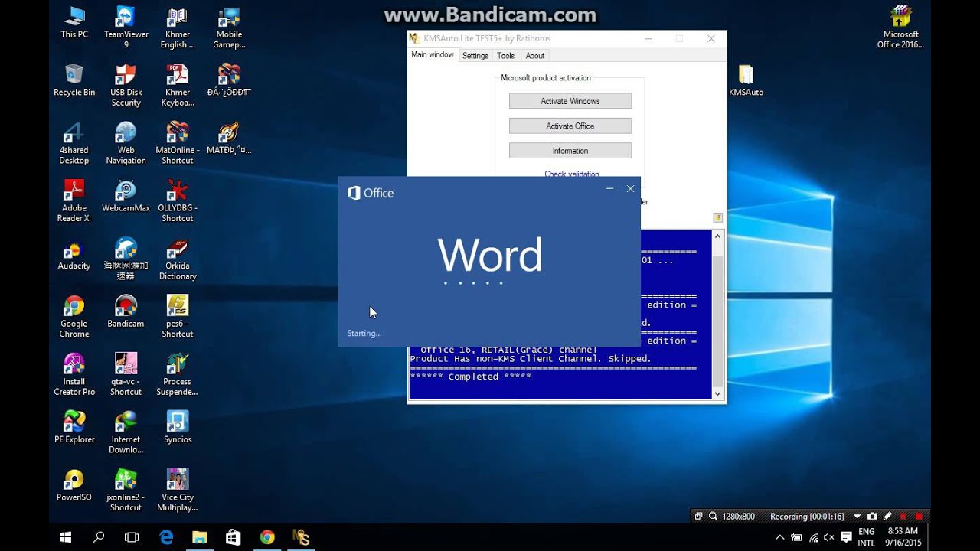Click Information button in KMSAuto

[x=570, y=151]
